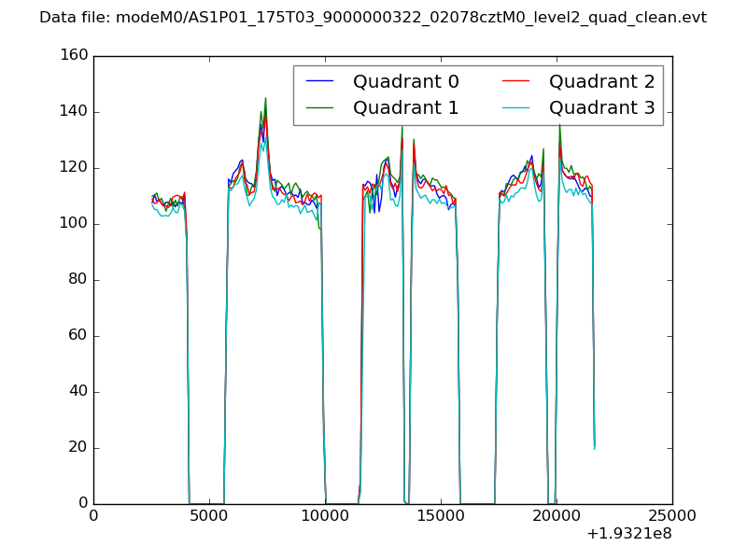This screenshot has width=747, height=560.
Task: Select the red line swatch in legend
Action: click(516, 82)
